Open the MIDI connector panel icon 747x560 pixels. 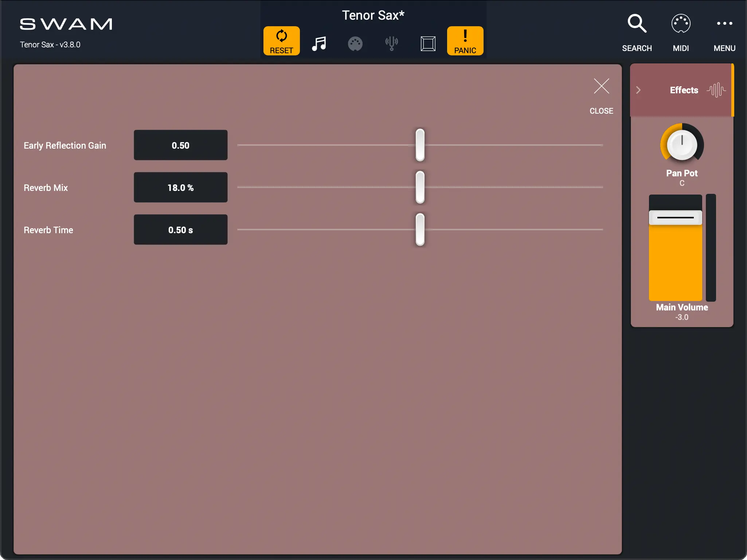tap(355, 44)
